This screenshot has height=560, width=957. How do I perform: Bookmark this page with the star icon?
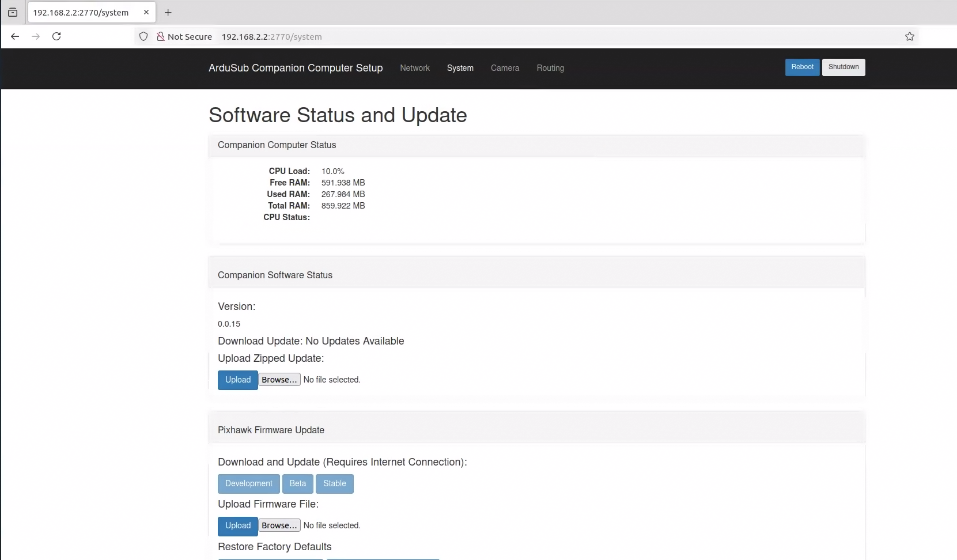coord(910,36)
